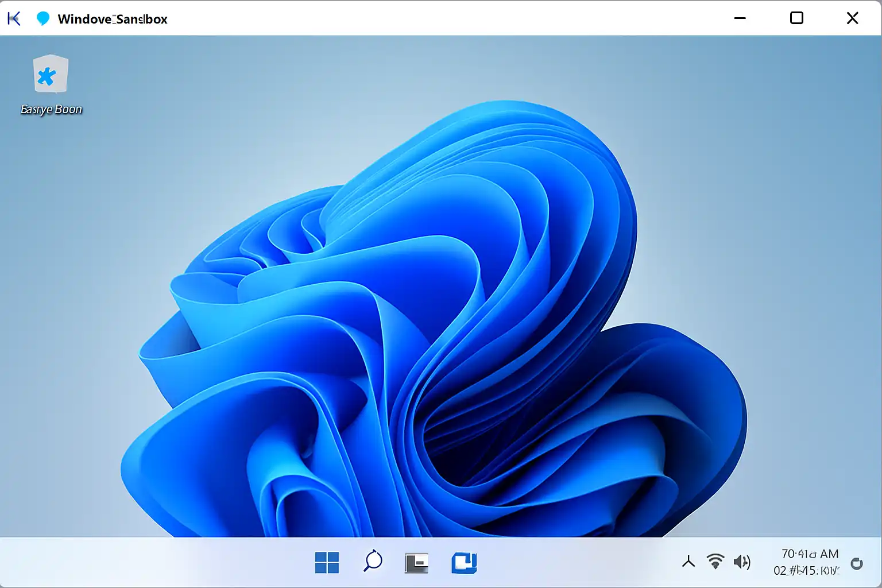Open the Recycle Bin desktop icon

[x=51, y=75]
